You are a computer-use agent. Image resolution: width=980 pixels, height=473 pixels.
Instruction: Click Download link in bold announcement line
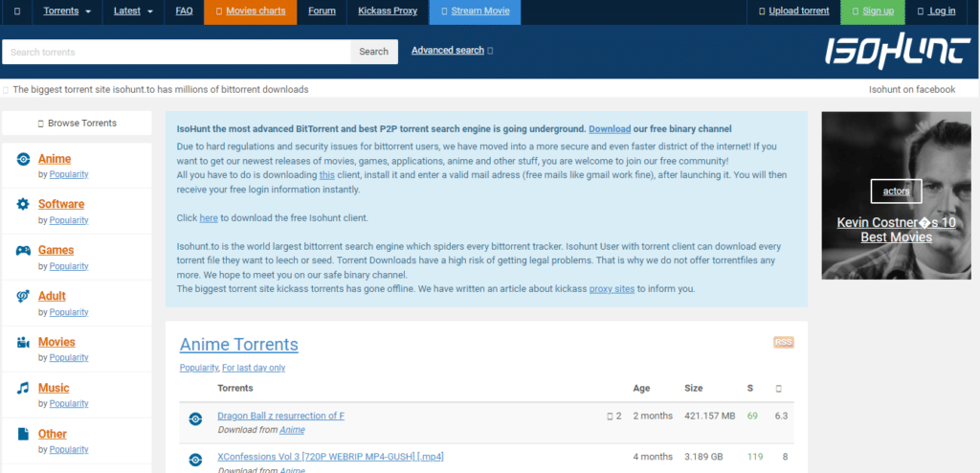[x=610, y=129]
